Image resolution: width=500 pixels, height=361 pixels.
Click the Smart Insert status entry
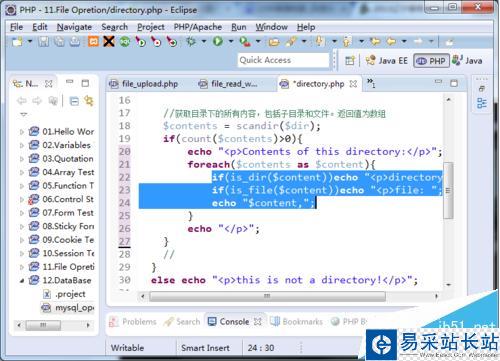click(205, 348)
